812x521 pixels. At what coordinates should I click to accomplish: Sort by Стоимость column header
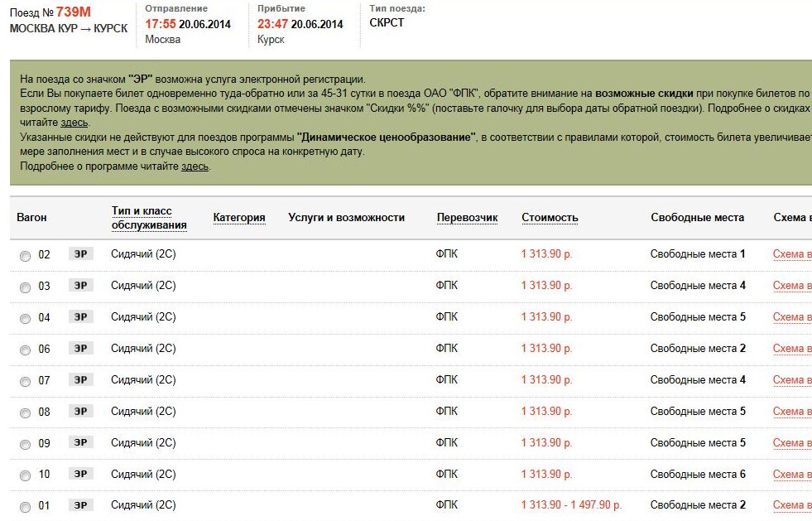[550, 218]
